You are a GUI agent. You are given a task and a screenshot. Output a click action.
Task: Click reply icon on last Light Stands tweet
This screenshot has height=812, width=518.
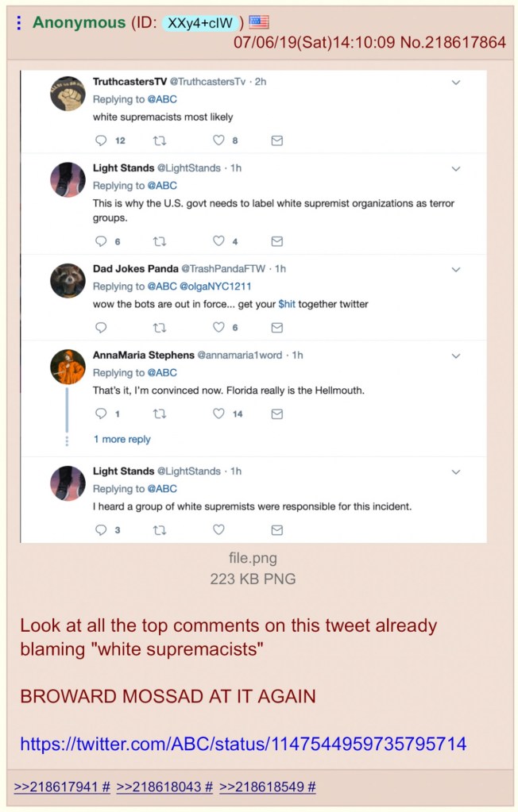[x=101, y=529]
